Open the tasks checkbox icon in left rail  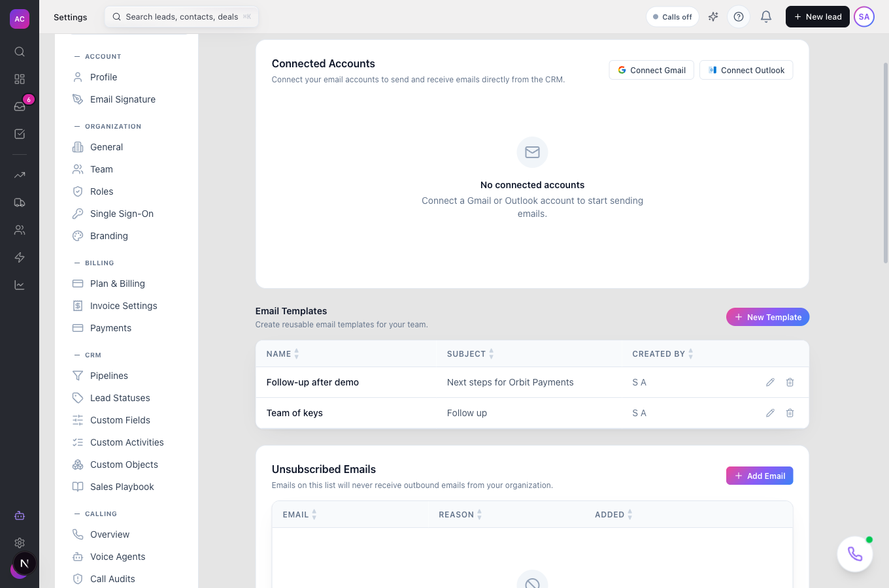(x=20, y=134)
